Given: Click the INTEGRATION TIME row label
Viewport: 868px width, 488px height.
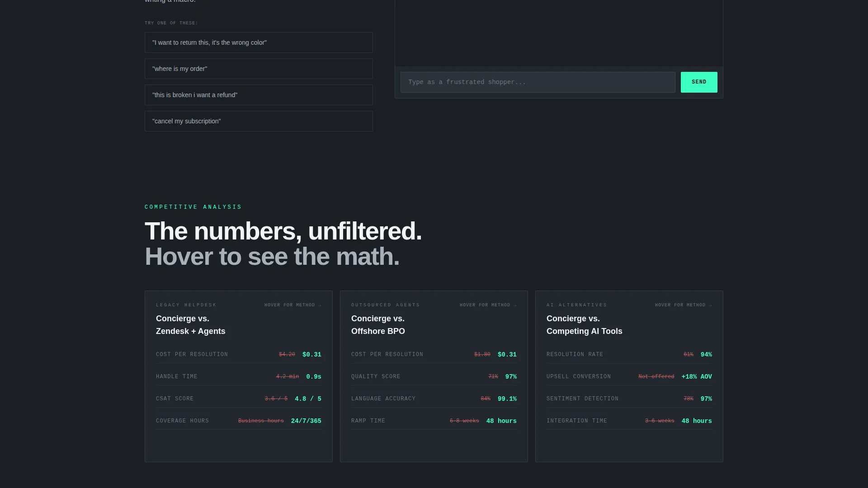Looking at the screenshot, I should (x=577, y=421).
